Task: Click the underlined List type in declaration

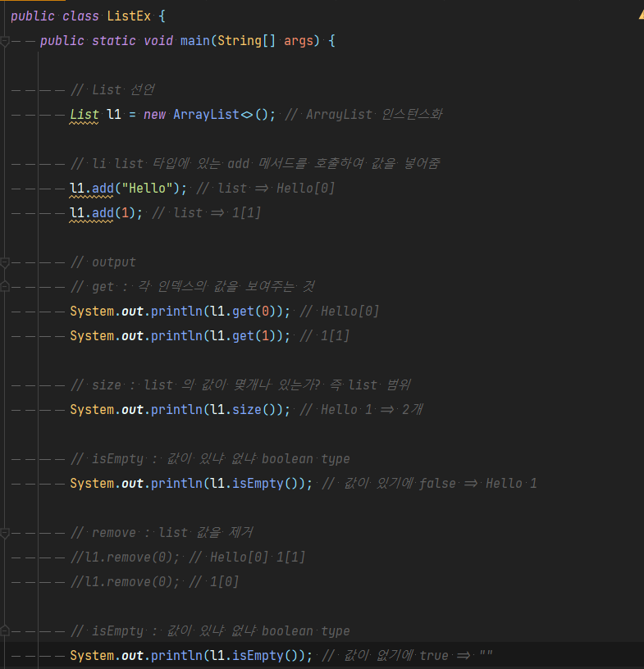Action: point(84,115)
